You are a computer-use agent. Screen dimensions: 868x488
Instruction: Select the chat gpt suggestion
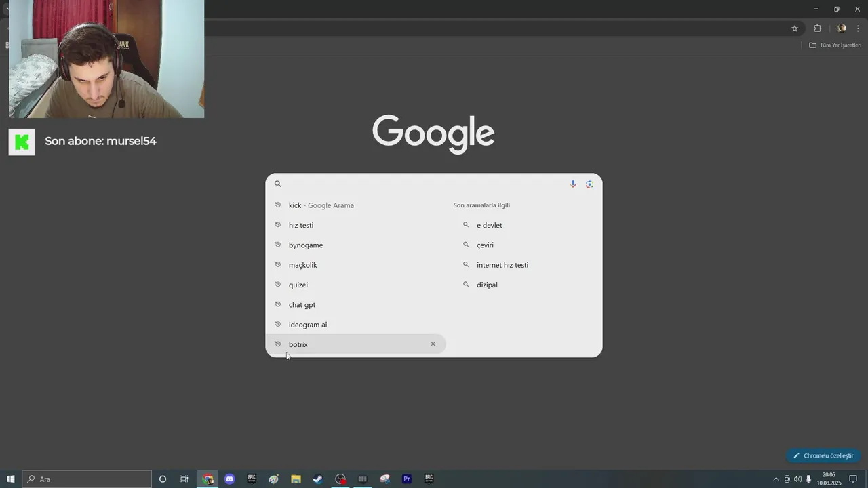pos(355,304)
